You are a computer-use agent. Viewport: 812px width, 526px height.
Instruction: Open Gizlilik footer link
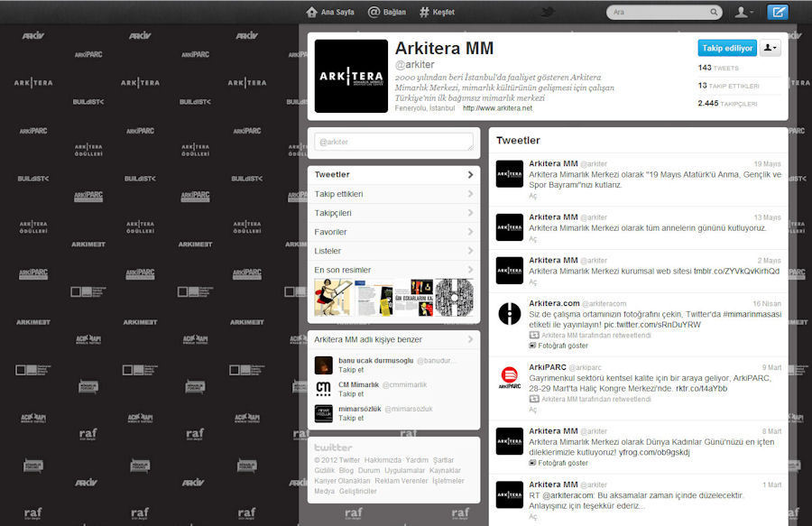coord(324,471)
